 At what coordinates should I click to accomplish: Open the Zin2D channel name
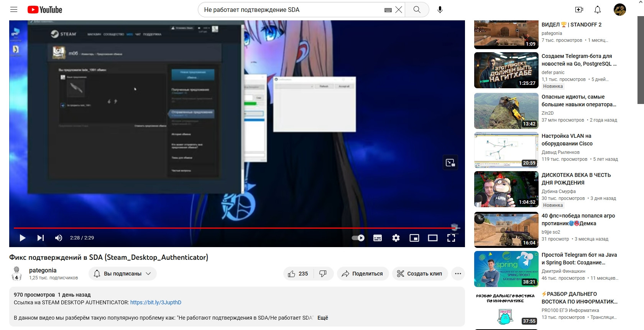547,113
